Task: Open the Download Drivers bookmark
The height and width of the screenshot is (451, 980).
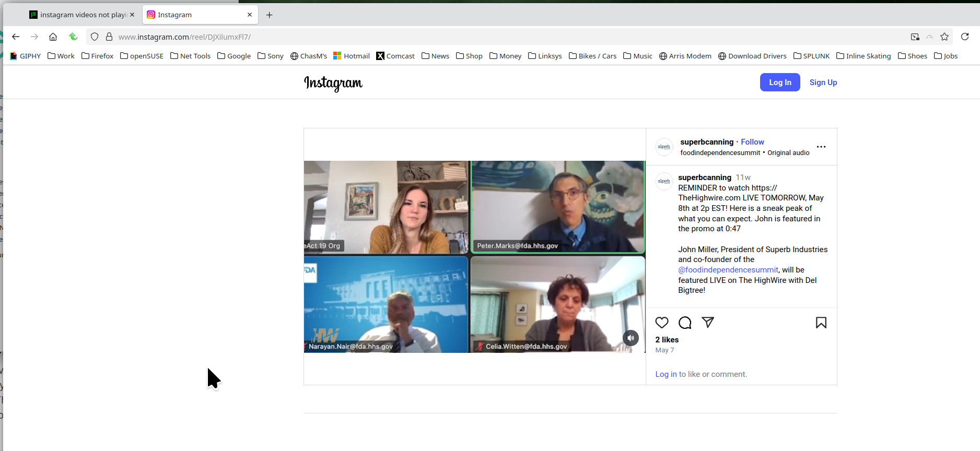Action: pyautogui.click(x=752, y=56)
